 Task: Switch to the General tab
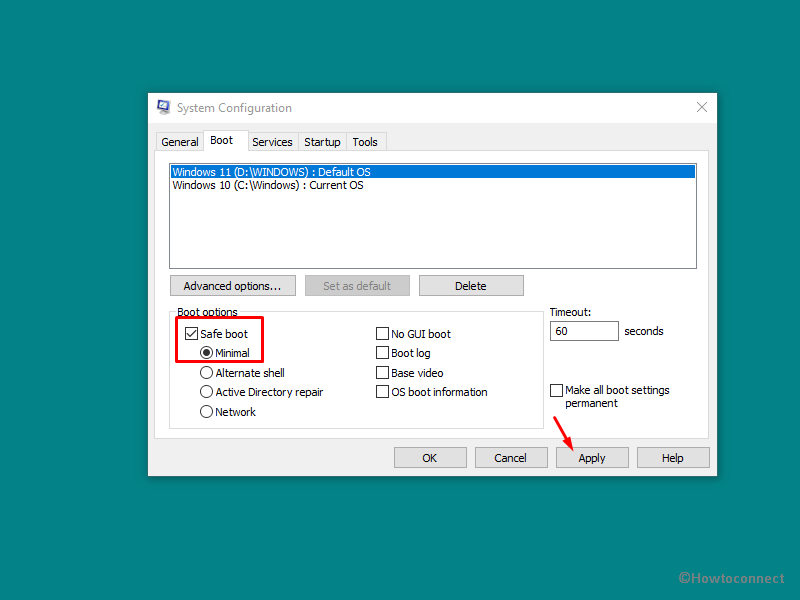180,142
